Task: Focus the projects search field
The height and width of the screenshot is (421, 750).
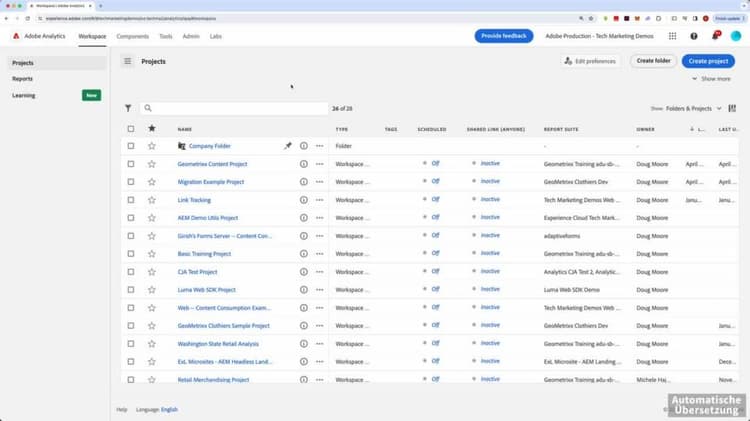Action: tap(234, 109)
